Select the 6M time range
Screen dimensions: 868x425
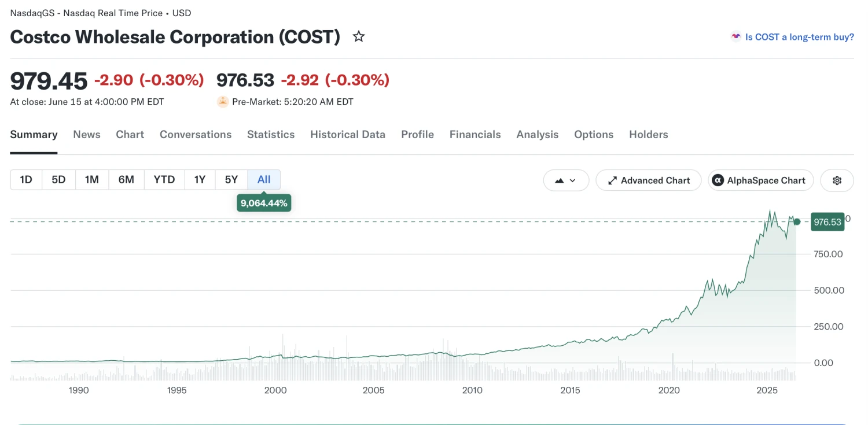coord(126,180)
